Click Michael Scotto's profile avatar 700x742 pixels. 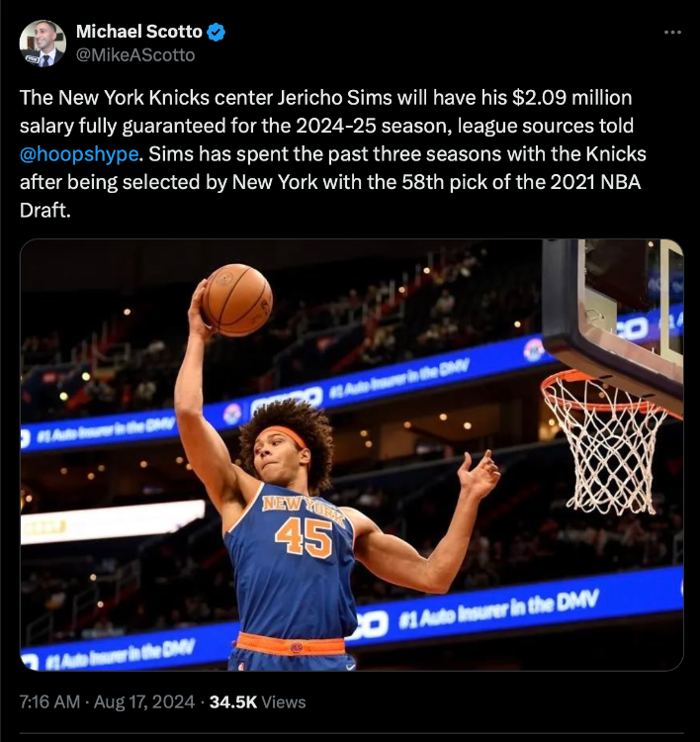[x=43, y=44]
